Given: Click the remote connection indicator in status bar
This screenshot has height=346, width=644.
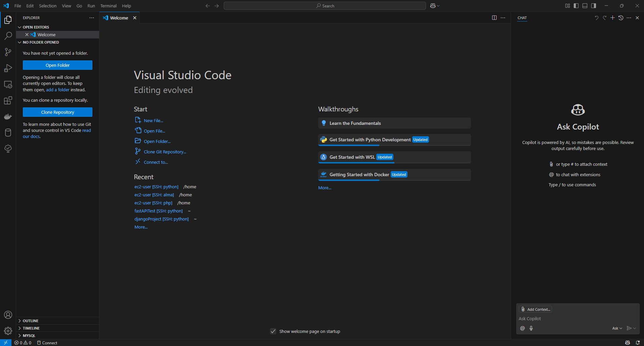Looking at the screenshot, I should tap(5, 343).
